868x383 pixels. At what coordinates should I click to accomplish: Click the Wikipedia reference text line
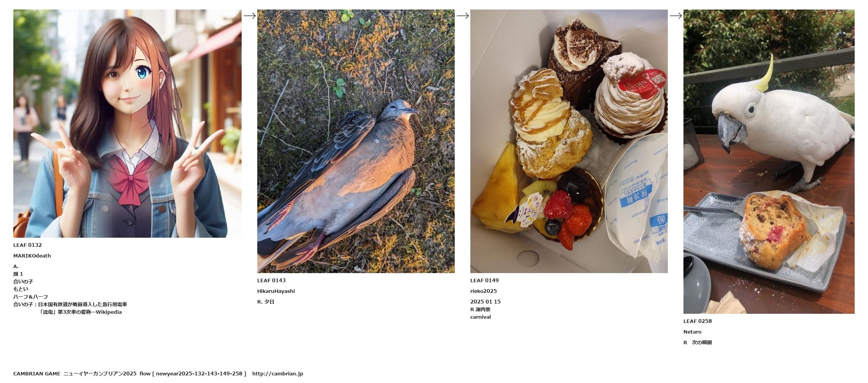coord(80,312)
